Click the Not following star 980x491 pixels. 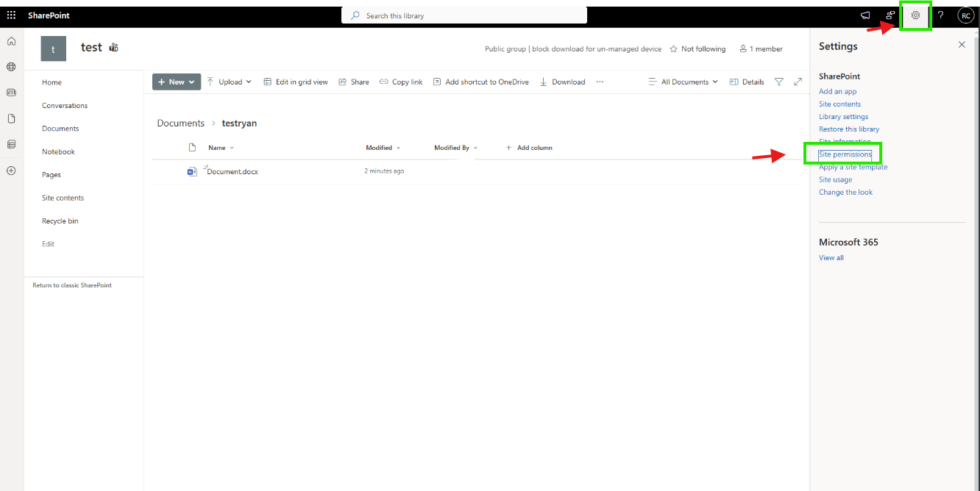[674, 49]
